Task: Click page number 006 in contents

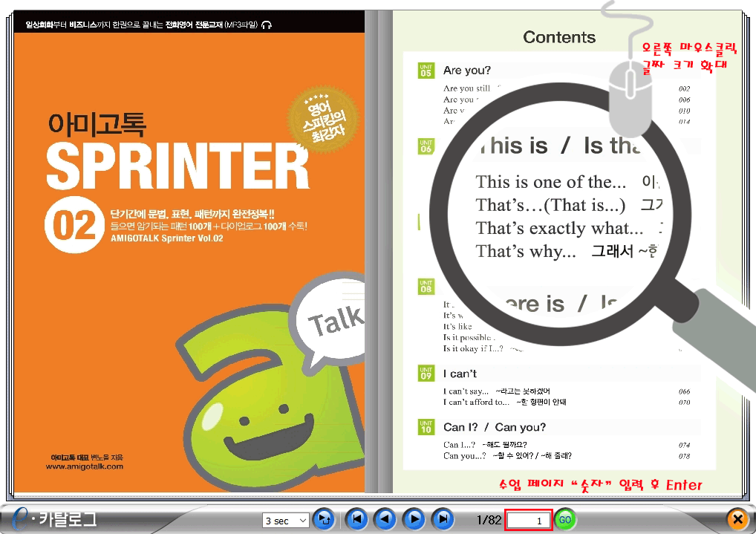Action: tap(684, 100)
